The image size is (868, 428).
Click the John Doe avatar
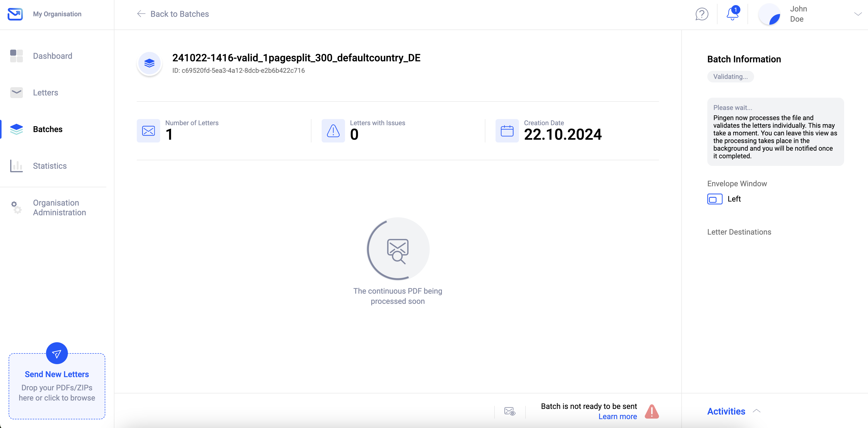coord(769,14)
